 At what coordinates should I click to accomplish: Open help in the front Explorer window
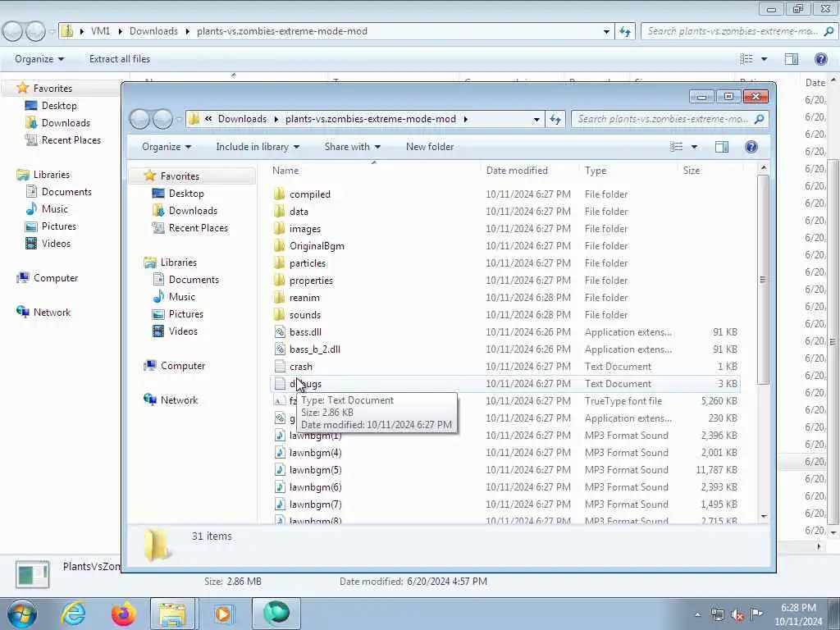point(751,146)
